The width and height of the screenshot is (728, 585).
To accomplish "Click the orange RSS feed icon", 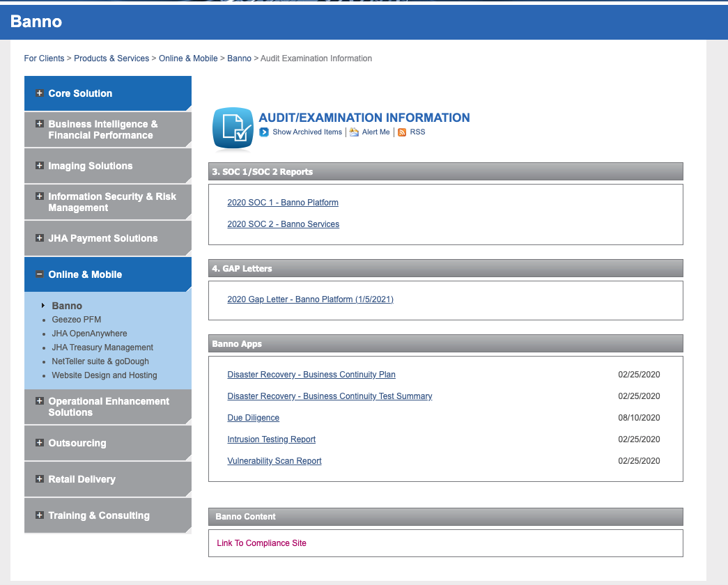I will tap(402, 132).
